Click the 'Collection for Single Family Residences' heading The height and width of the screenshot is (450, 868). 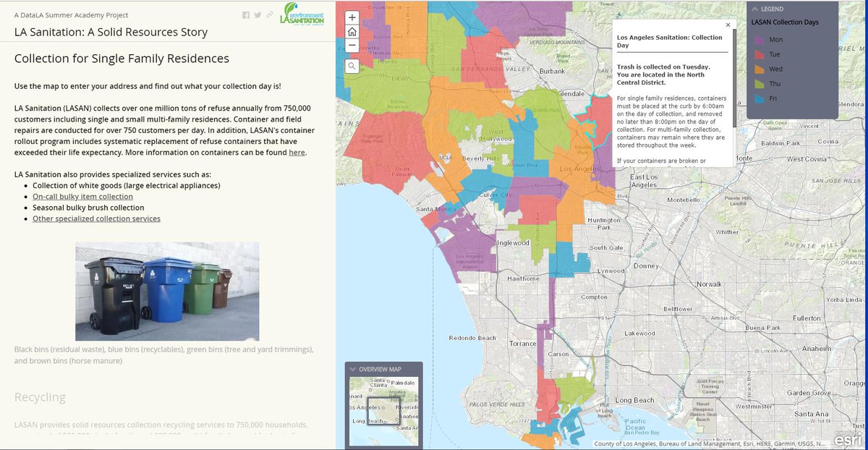122,59
